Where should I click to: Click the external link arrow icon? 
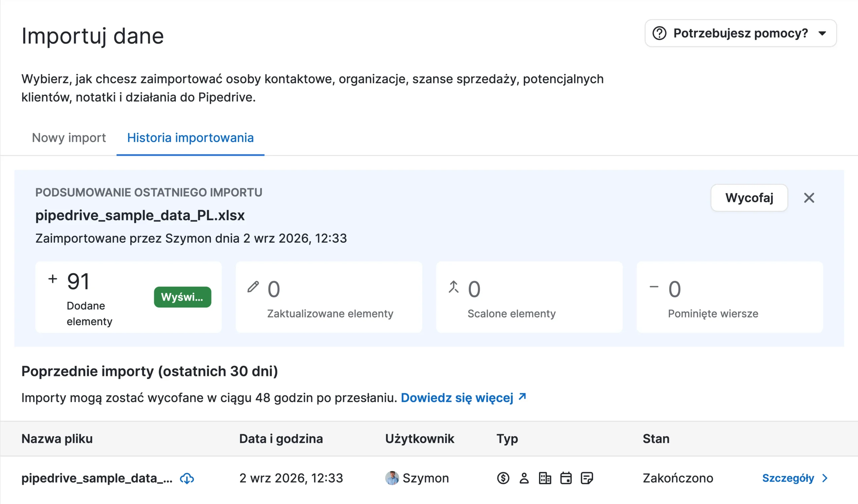pyautogui.click(x=522, y=397)
